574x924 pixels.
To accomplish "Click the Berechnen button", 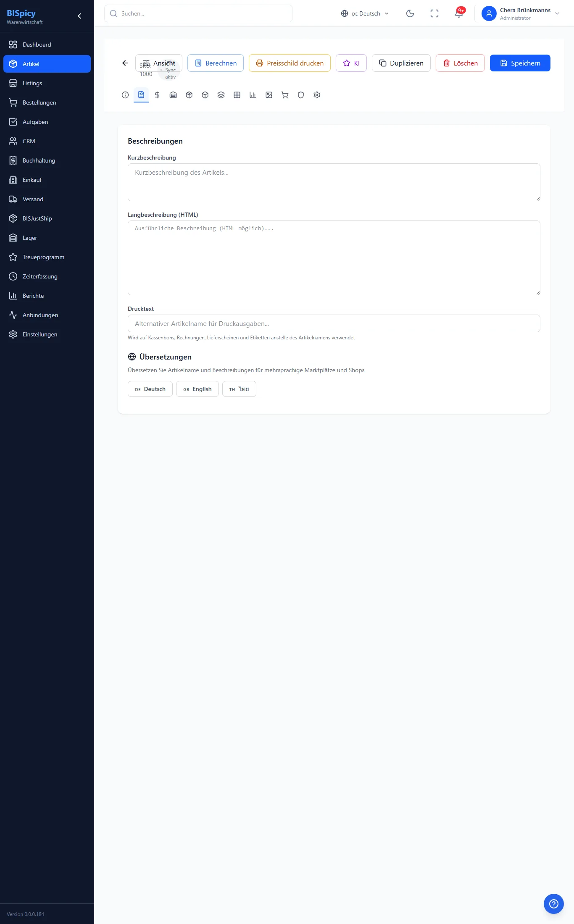I will click(x=216, y=63).
